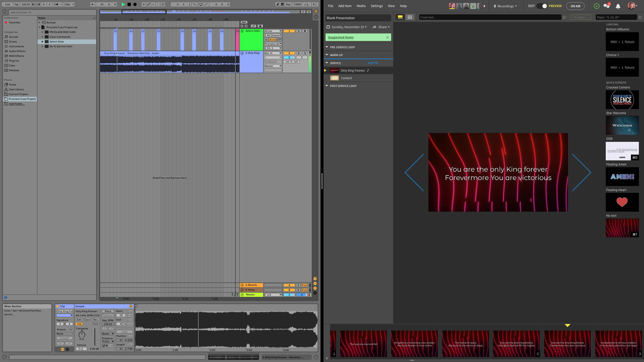The image size is (644, 362).
Task: Collapse the PRE-SERVICE LOOP section
Action: point(327,47)
